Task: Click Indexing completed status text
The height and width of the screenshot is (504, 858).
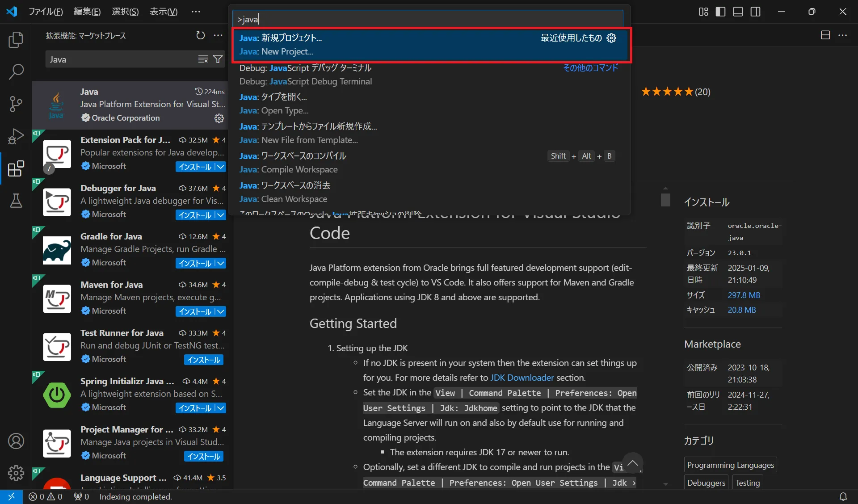Action: pos(135,496)
